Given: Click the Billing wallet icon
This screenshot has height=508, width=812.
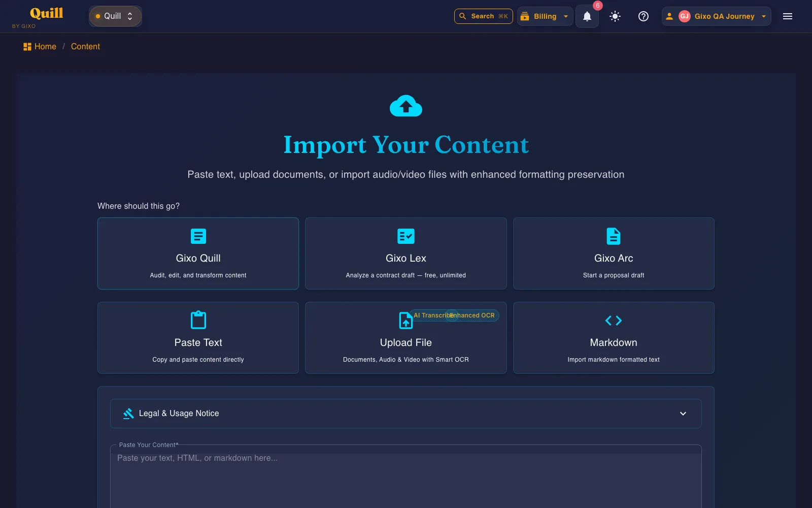Looking at the screenshot, I should point(525,16).
